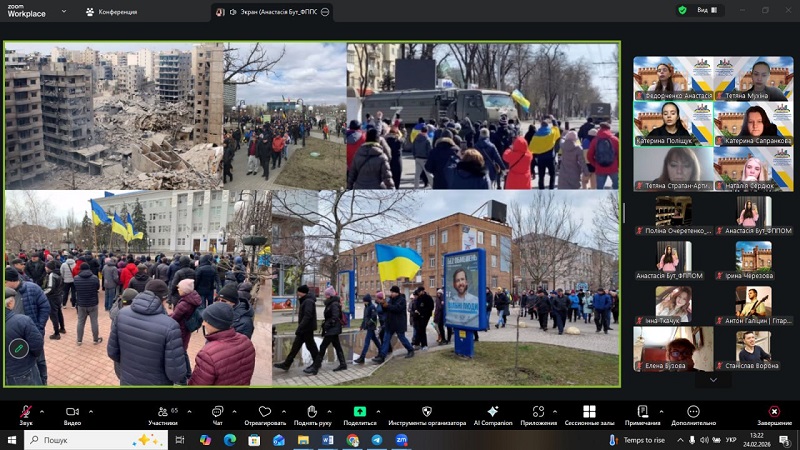
Task: Unmute microphone with the Звук button
Action: pos(25,412)
